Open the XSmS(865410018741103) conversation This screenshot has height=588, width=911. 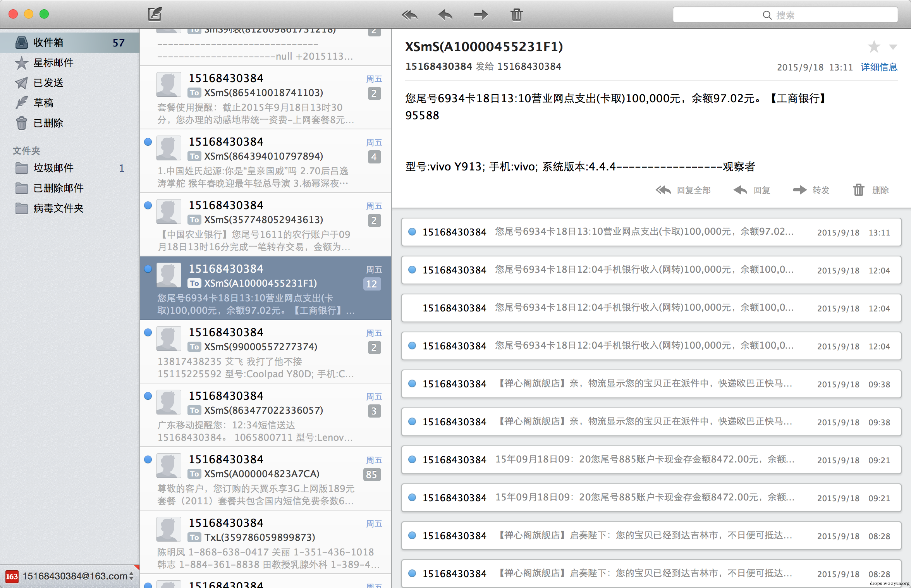[266, 97]
